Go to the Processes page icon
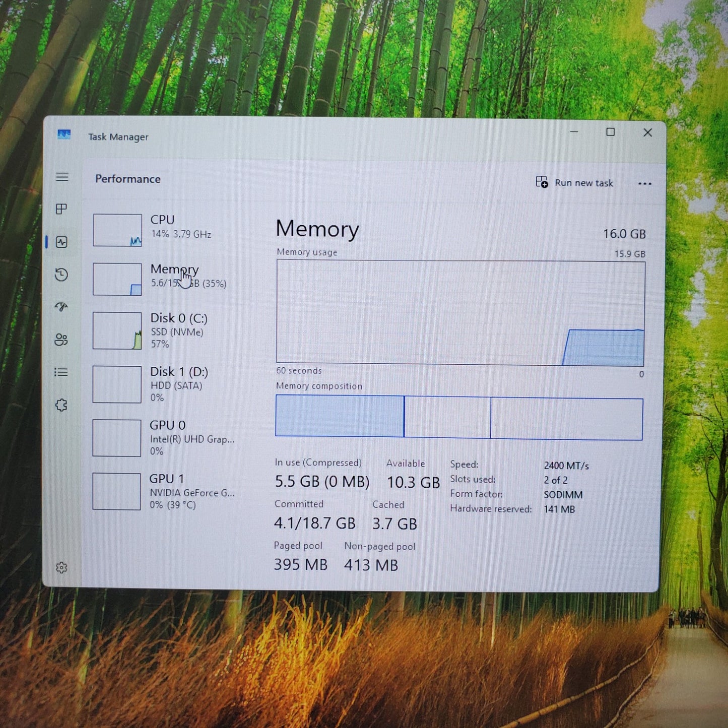This screenshot has width=728, height=728. click(61, 209)
